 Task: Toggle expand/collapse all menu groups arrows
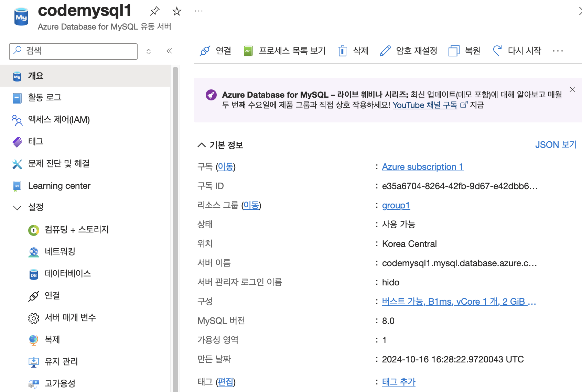pos(149,52)
